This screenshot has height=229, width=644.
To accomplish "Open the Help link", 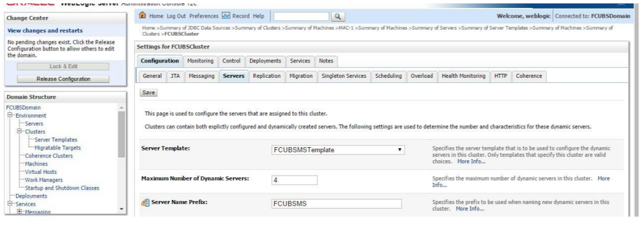I will (258, 16).
